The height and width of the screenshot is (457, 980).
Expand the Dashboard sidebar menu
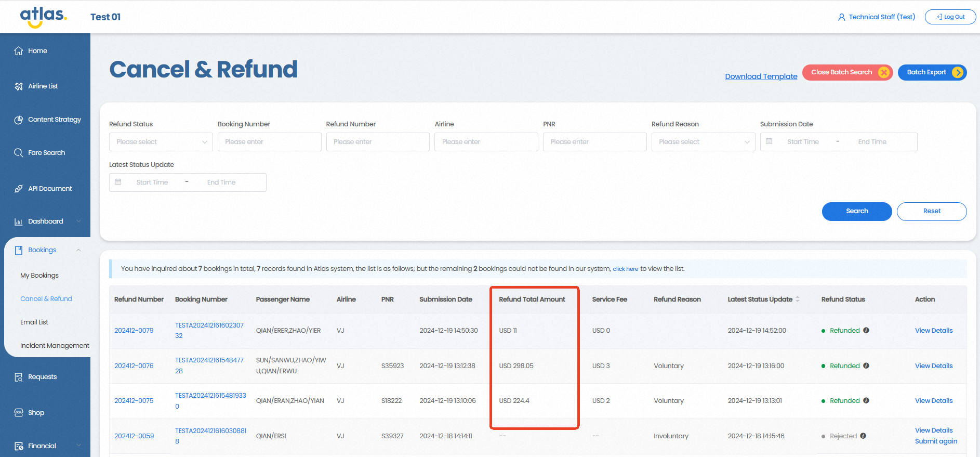pos(78,221)
